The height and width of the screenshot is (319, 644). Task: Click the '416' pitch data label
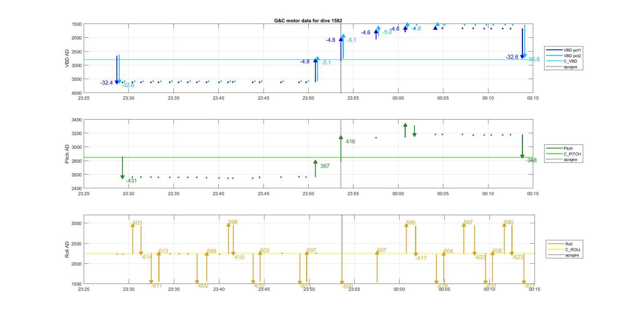[350, 142]
